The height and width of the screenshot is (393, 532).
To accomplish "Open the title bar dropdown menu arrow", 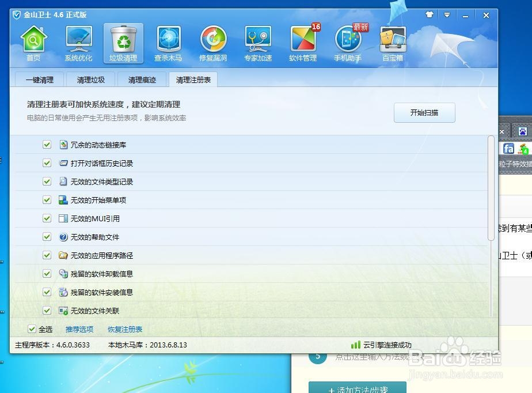I will pyautogui.click(x=447, y=15).
